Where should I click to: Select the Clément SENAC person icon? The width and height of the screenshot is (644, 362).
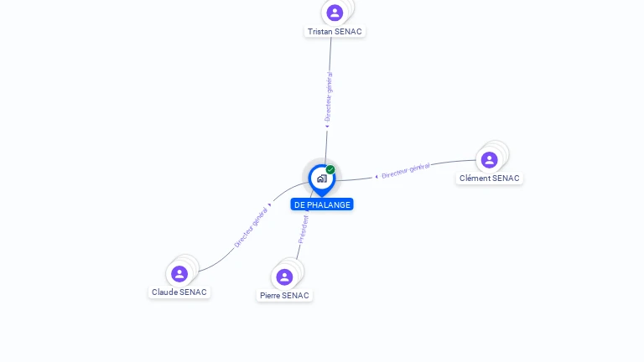489,160
